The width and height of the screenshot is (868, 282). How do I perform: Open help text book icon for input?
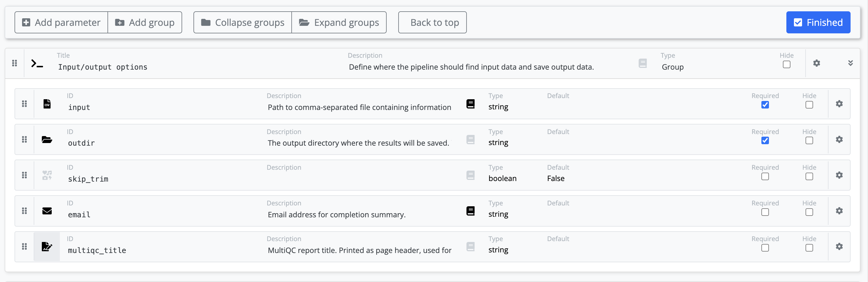[470, 104]
